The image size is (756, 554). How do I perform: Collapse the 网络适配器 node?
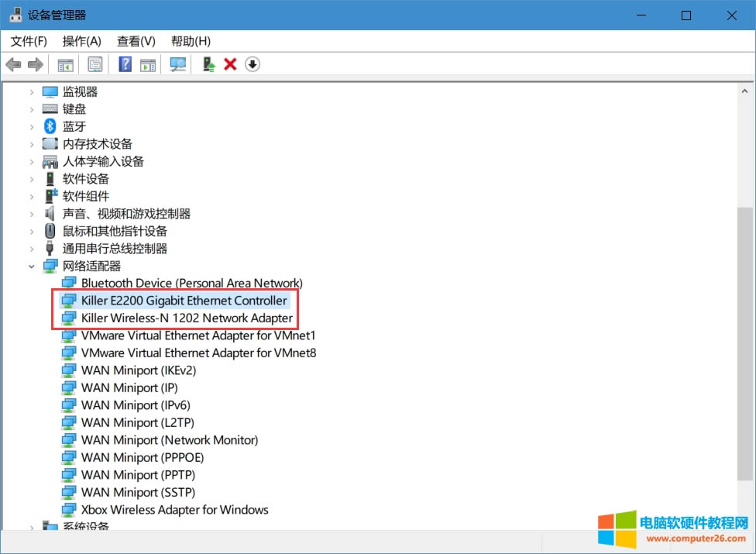point(32,266)
